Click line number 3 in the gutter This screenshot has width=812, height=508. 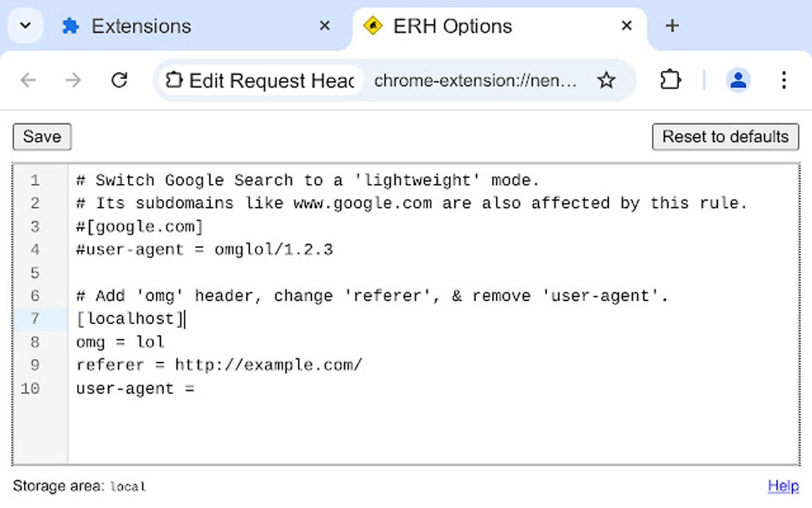point(35,227)
